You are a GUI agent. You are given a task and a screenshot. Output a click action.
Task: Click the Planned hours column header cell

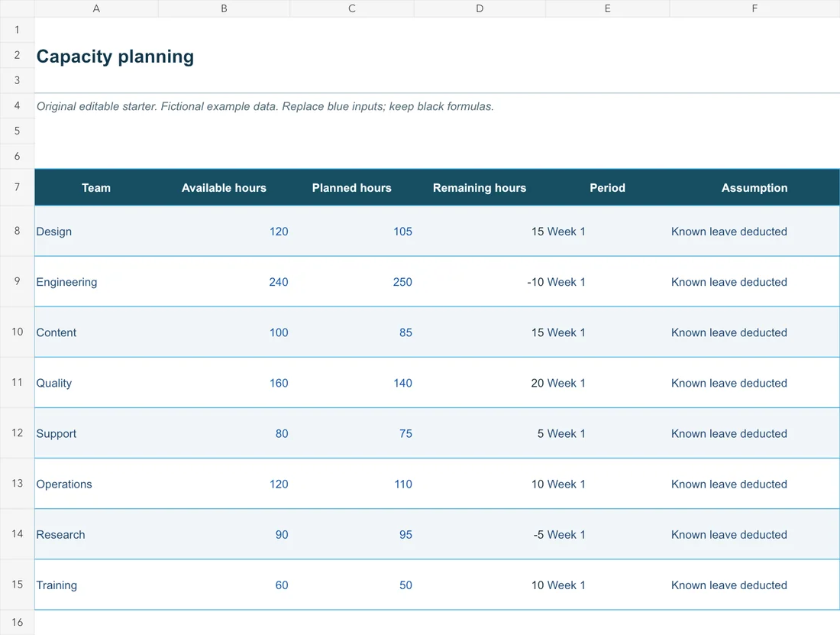[352, 187]
